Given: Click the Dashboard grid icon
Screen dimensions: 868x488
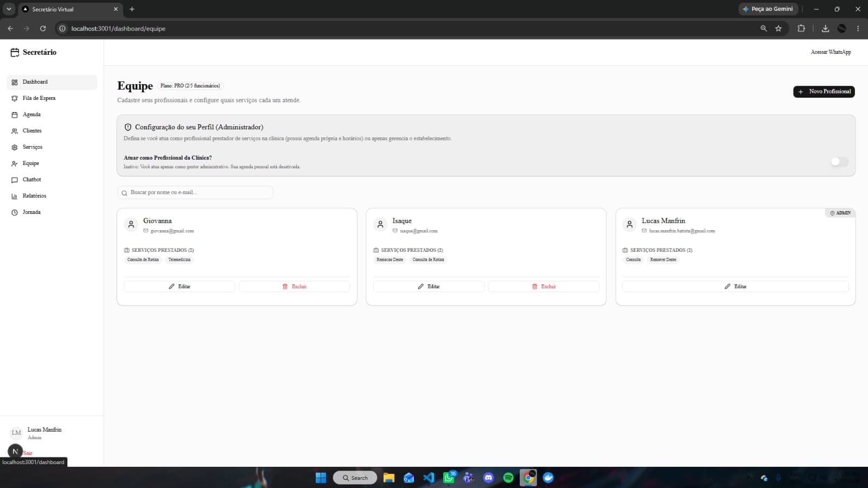Looking at the screenshot, I should pyautogui.click(x=15, y=83).
